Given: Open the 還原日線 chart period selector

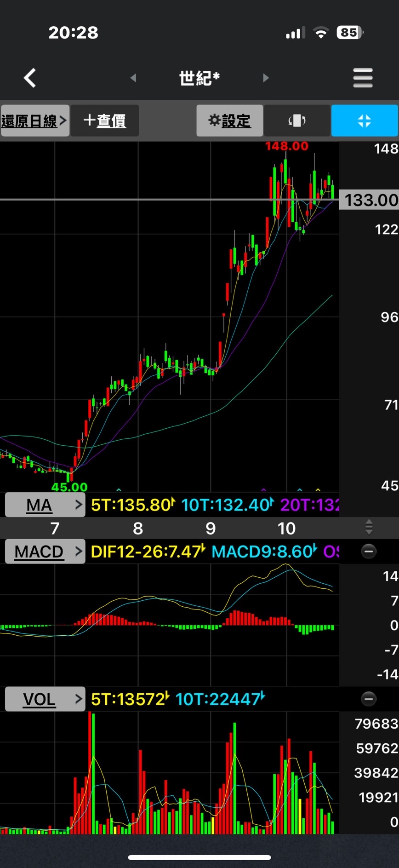Looking at the screenshot, I should tap(35, 121).
